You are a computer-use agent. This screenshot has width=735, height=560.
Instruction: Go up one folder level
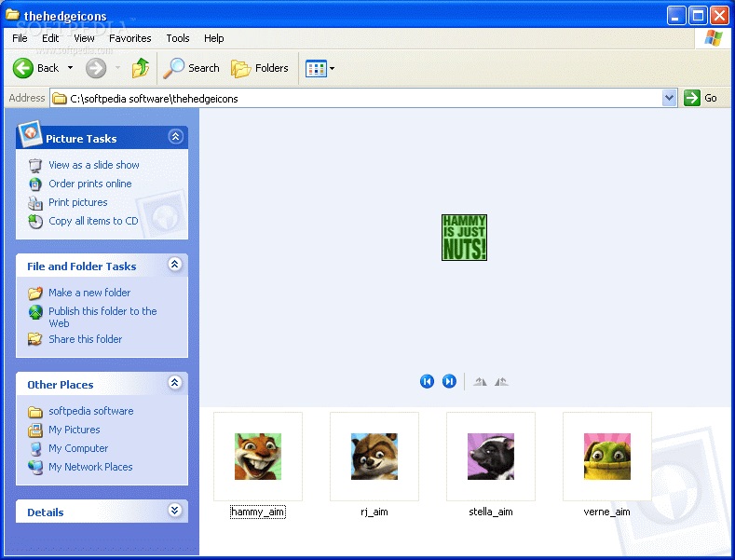click(x=140, y=68)
